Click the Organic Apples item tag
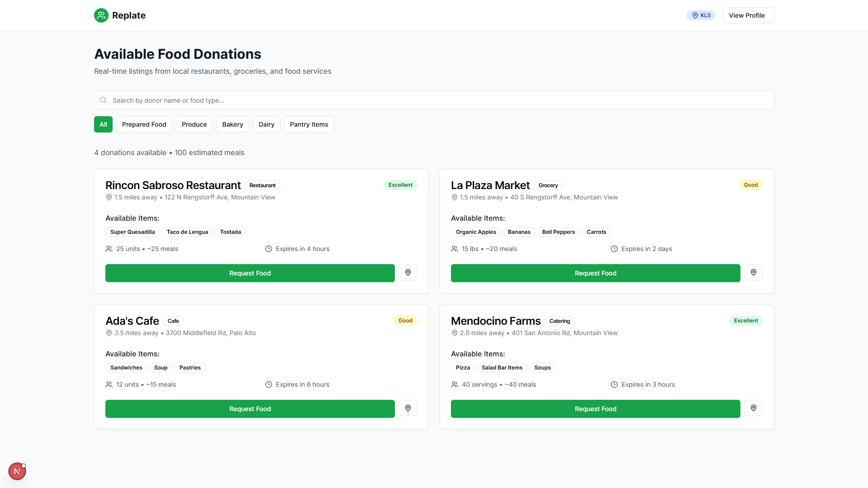Screen dimensions: 868x488 pos(476,232)
